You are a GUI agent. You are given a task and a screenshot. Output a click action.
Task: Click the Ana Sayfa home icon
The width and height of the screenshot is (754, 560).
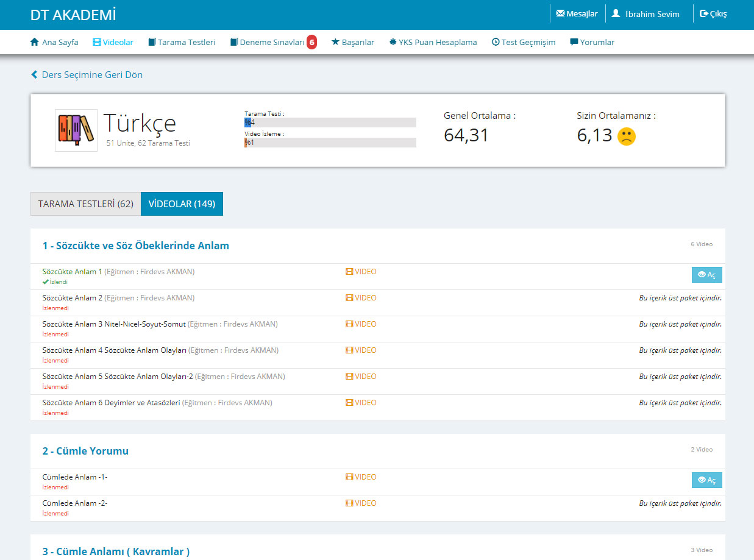[35, 43]
